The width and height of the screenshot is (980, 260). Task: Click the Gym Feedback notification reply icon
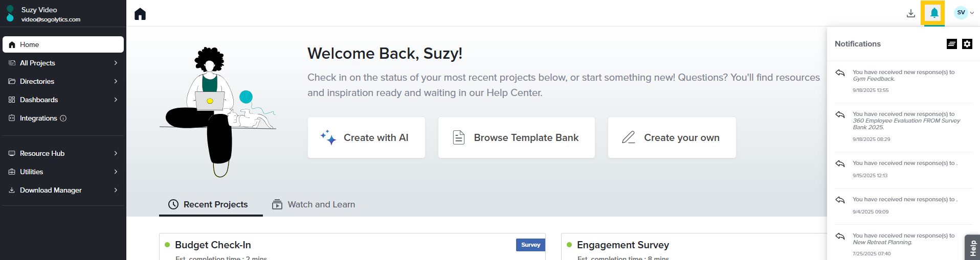840,73
